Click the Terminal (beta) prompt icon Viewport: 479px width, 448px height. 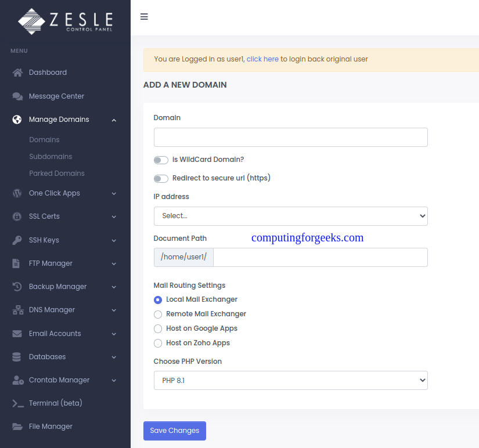point(18,403)
